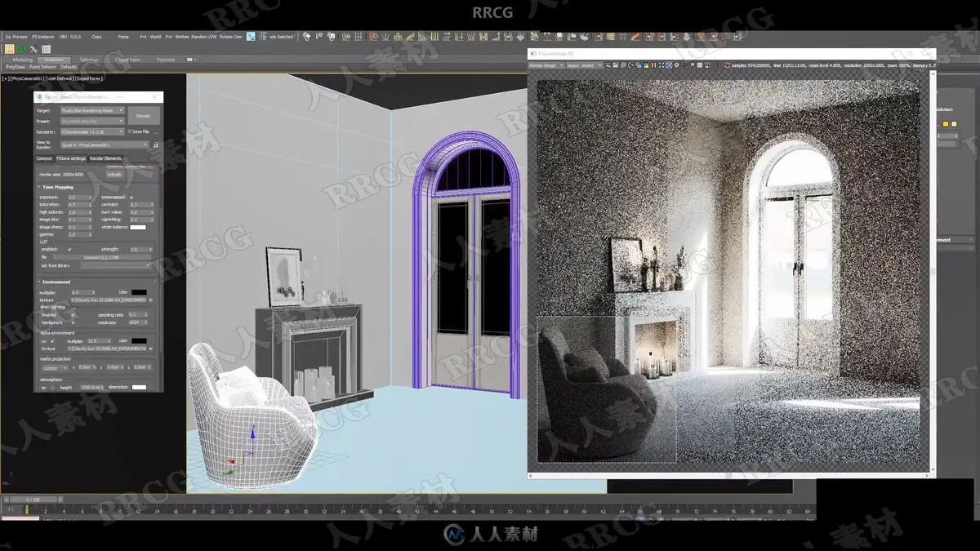Click the green circular icon in command tabs
The width and height of the screenshot is (980, 551).
click(22, 49)
